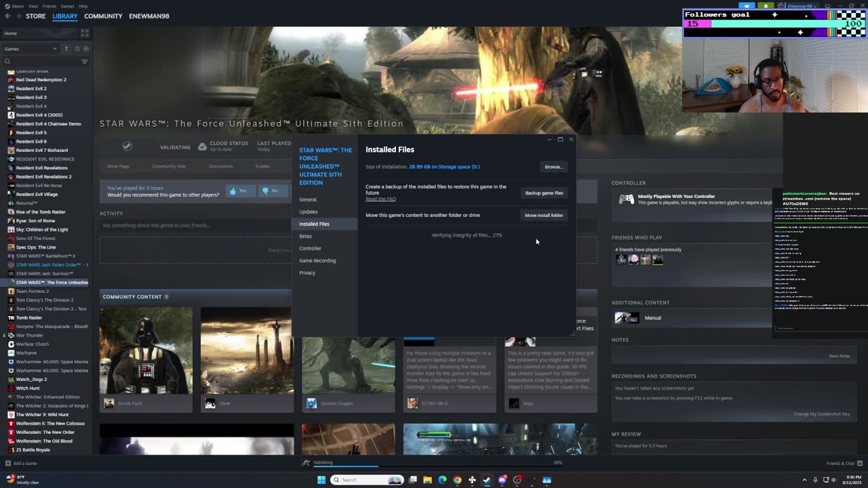Click the New Note button
Viewport: 868px width, 488px height.
839,356
